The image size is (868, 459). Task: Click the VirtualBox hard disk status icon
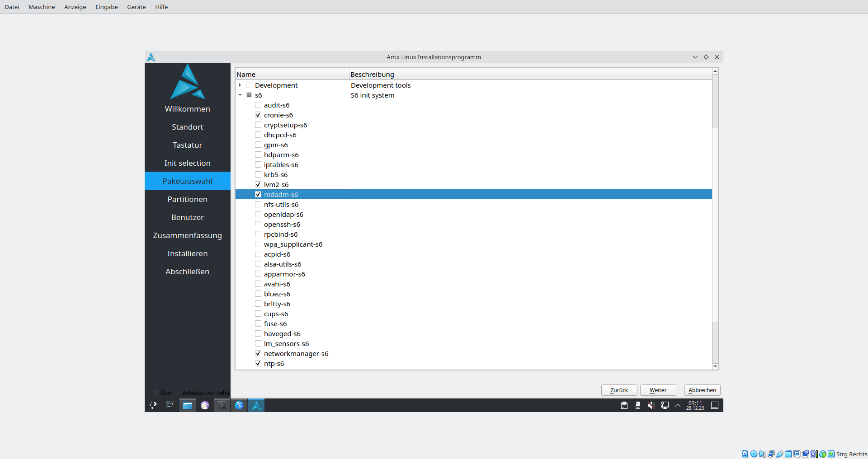tap(745, 454)
